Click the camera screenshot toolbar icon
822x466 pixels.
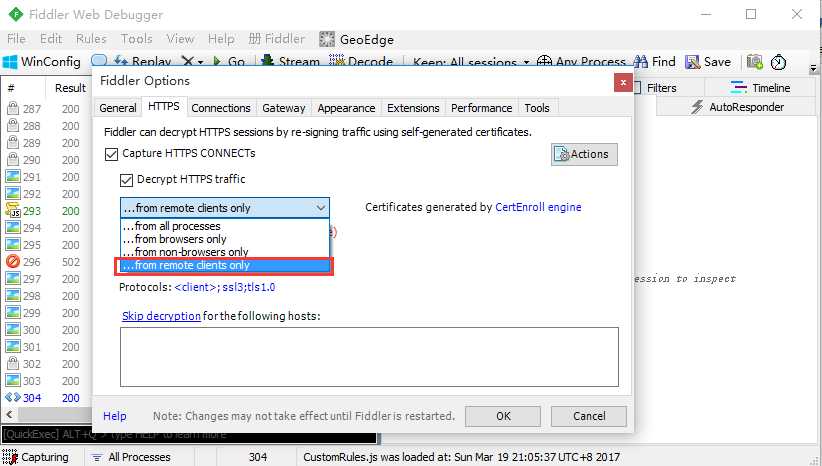[x=754, y=62]
